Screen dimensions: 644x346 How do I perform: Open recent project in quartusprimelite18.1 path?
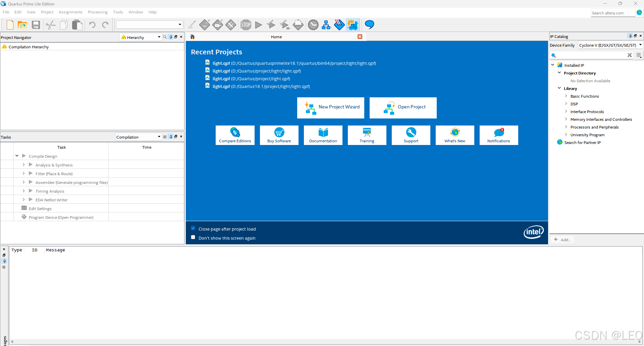(x=294, y=63)
